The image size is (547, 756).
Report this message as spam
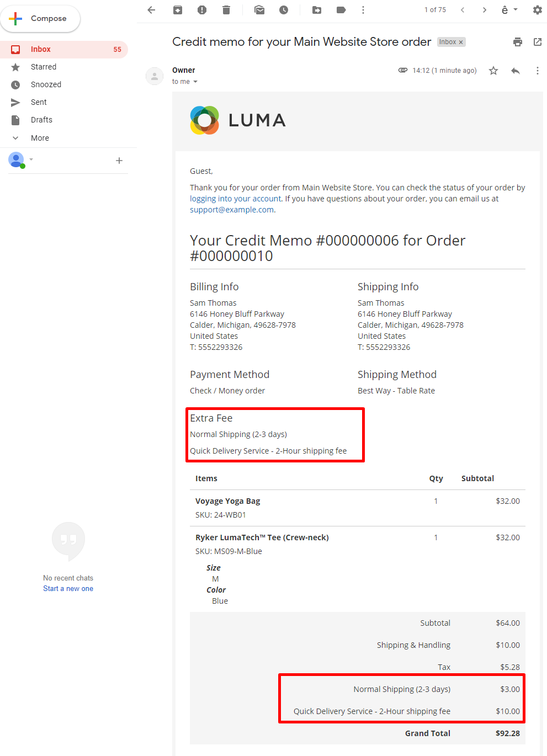click(x=202, y=10)
